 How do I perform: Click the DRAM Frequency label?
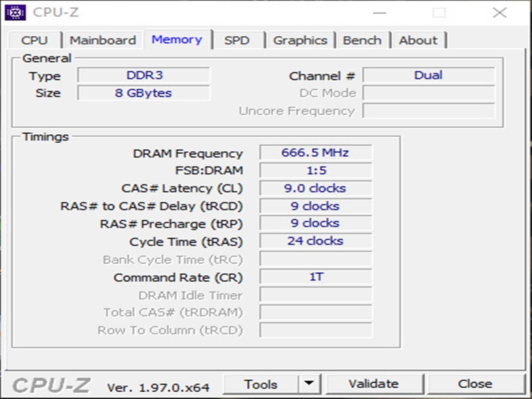point(188,154)
